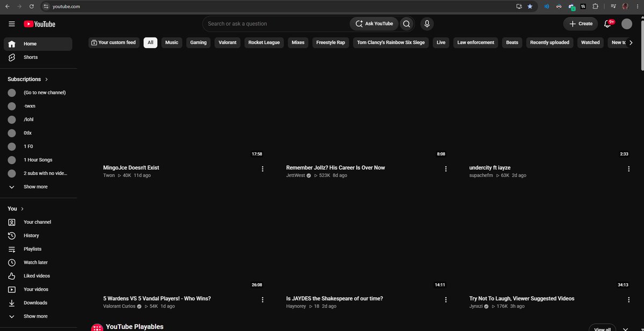Go back in browser history
This screenshot has height=331, width=644.
click(x=8, y=6)
